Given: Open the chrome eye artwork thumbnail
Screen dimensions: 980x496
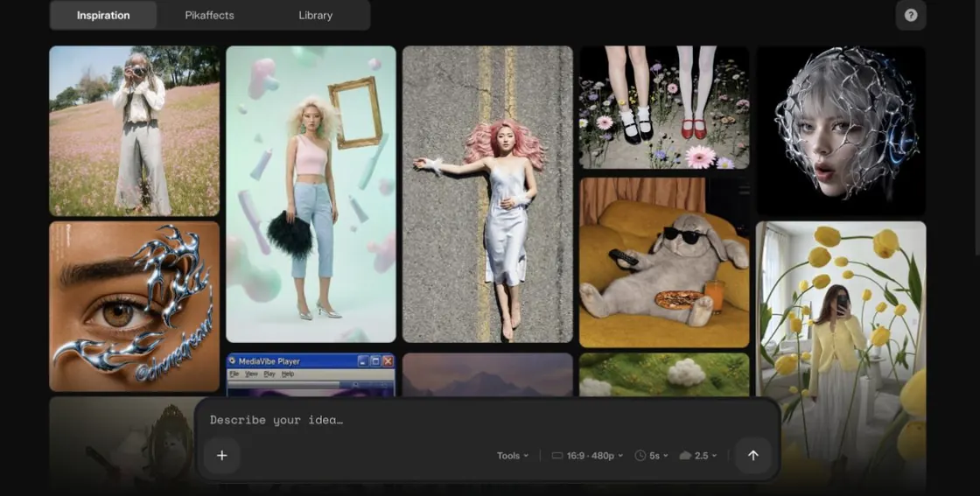Looking at the screenshot, I should (135, 307).
